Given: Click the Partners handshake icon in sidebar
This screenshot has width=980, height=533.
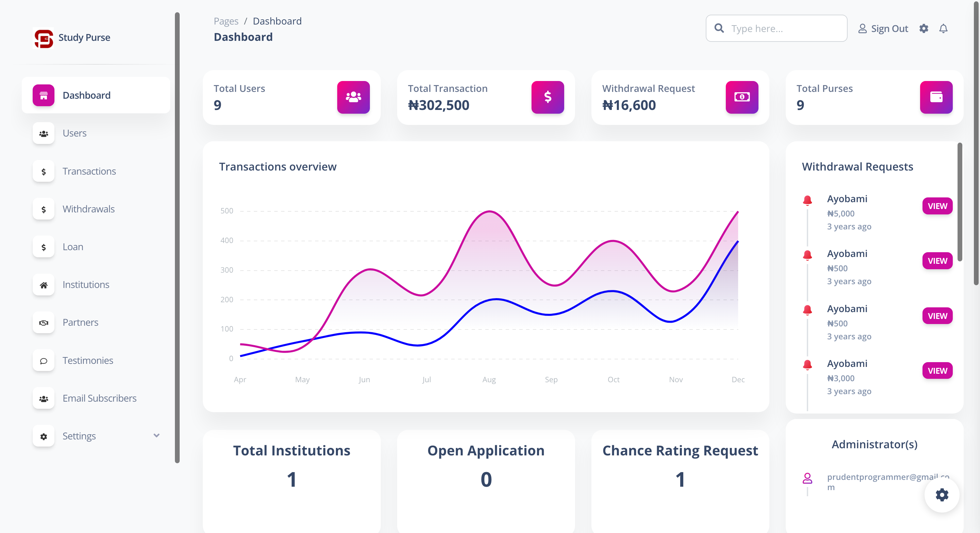Looking at the screenshot, I should [44, 323].
